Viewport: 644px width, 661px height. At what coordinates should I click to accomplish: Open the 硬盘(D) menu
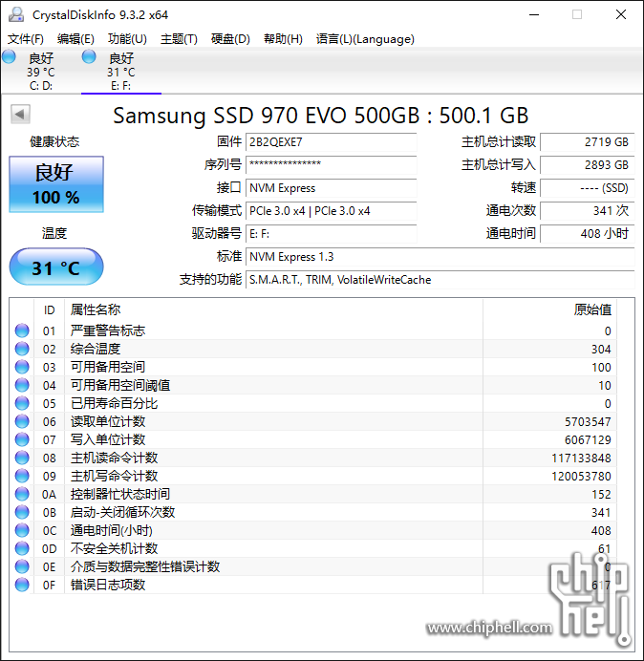click(x=230, y=39)
